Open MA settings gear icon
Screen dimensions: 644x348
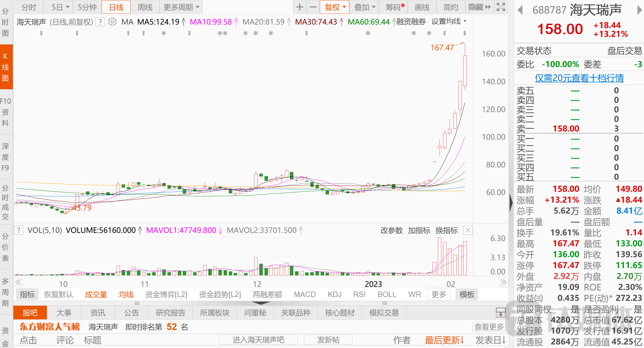tap(112, 22)
